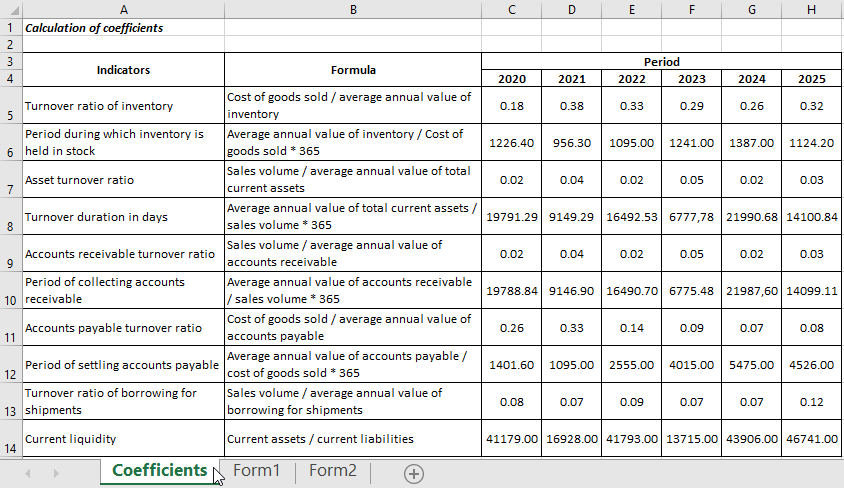Open the Form1 sheet tab
844x488 pixels.
pyautogui.click(x=257, y=470)
